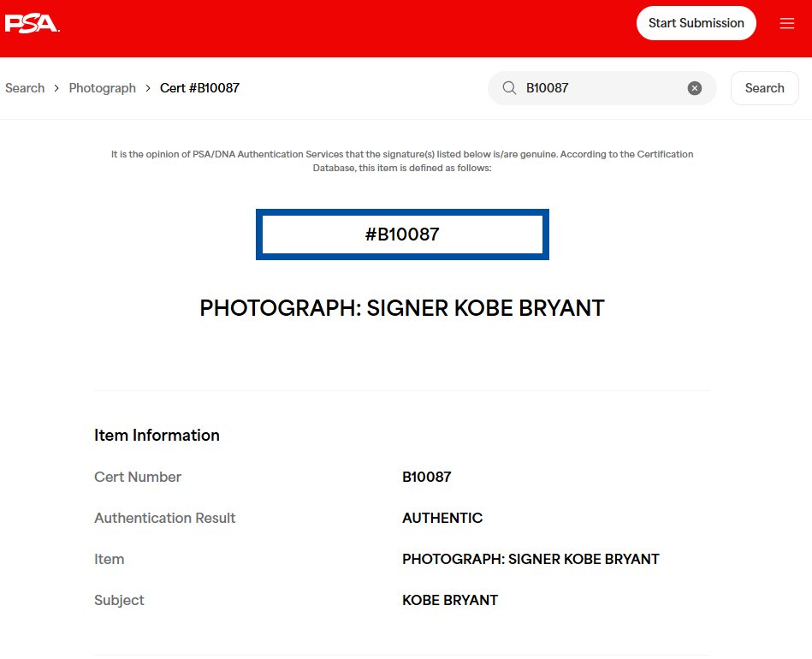Click the Start Submission button
Screen dimensions: 812x659
coord(696,23)
